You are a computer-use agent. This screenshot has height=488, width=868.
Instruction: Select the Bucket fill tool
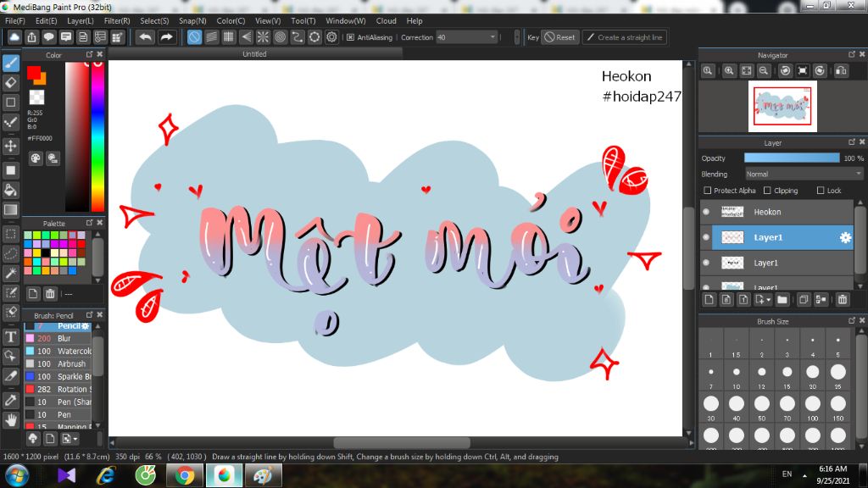(x=11, y=190)
